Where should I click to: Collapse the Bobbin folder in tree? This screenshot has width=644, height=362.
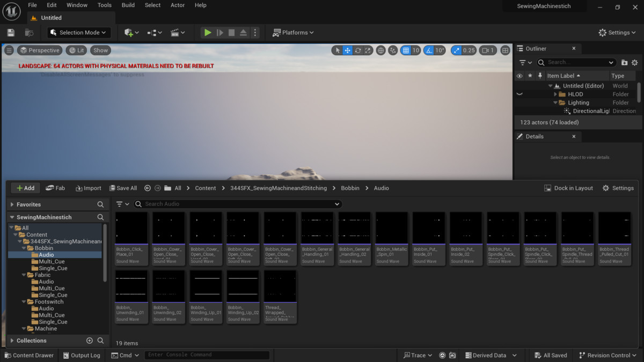(24, 248)
